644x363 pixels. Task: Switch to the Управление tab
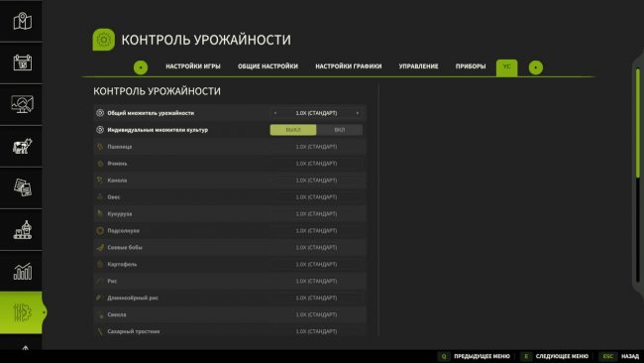click(418, 66)
